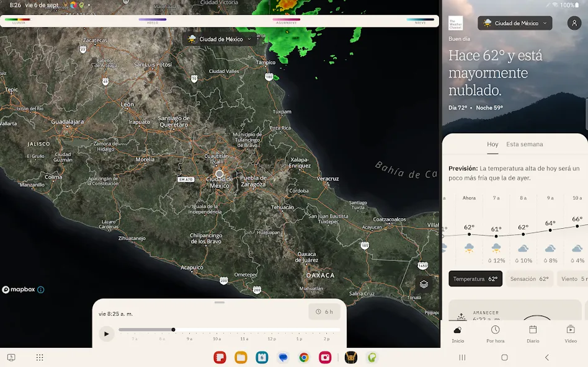Click the mapbox logo link
The width and height of the screenshot is (588, 367).
pyautogui.click(x=19, y=290)
